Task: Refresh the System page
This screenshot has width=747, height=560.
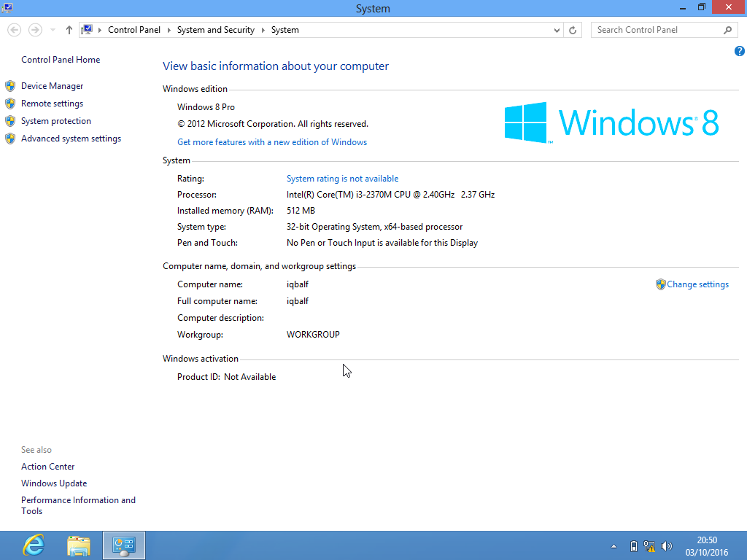Action: pos(573,30)
